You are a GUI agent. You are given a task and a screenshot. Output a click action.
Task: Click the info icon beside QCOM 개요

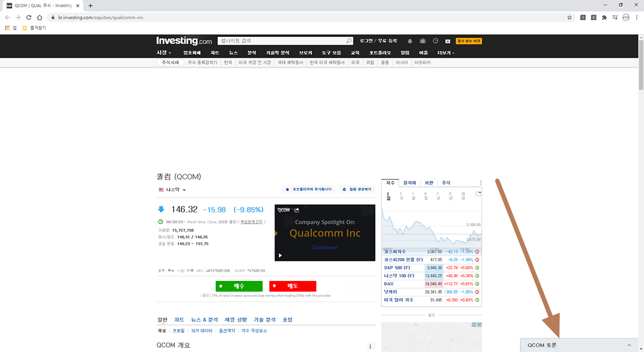tap(370, 346)
